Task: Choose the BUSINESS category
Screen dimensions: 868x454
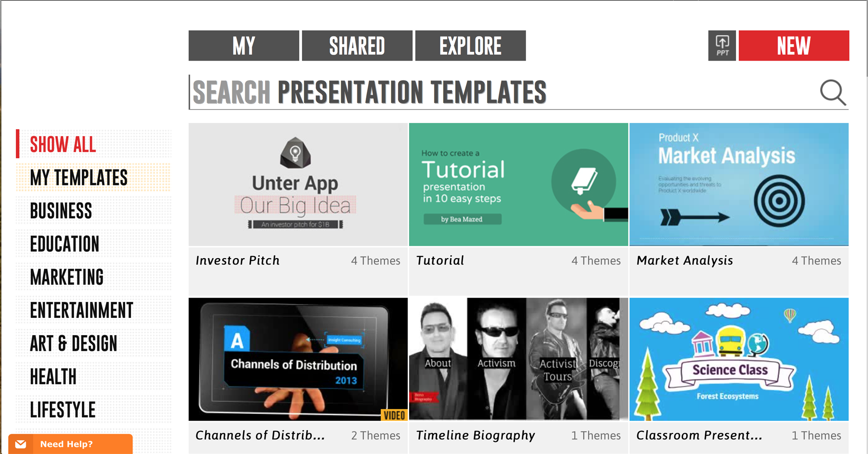Action: (94, 211)
